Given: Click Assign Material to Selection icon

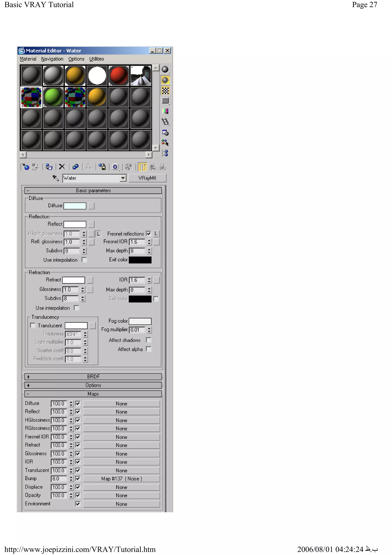Looking at the screenshot, I should click(x=49, y=167).
